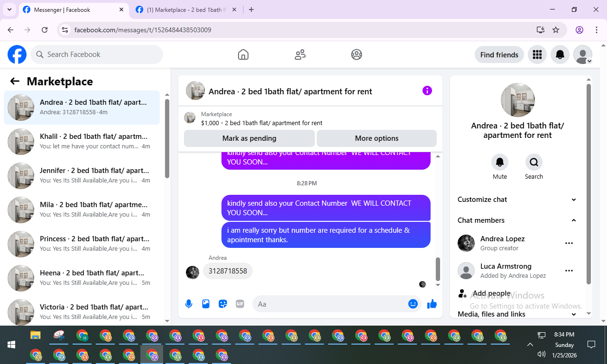Screen dimensions: 607x364
Task: Open More options for the listing
Action: (x=377, y=138)
